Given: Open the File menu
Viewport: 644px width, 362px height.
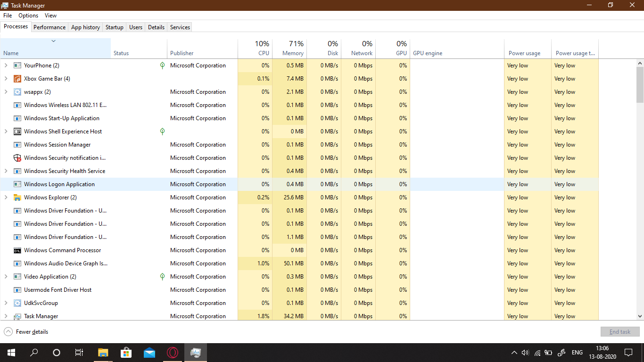Looking at the screenshot, I should tap(8, 16).
